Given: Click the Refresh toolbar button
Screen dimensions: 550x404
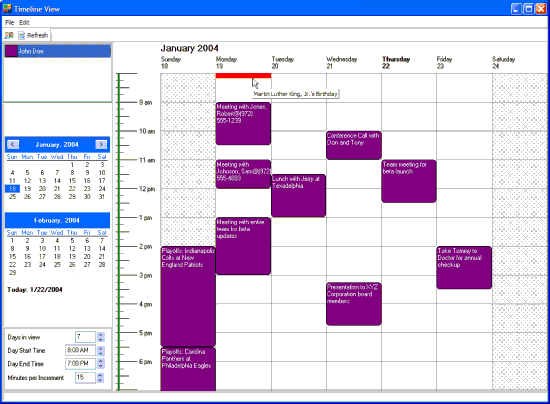Looking at the screenshot, I should (33, 35).
